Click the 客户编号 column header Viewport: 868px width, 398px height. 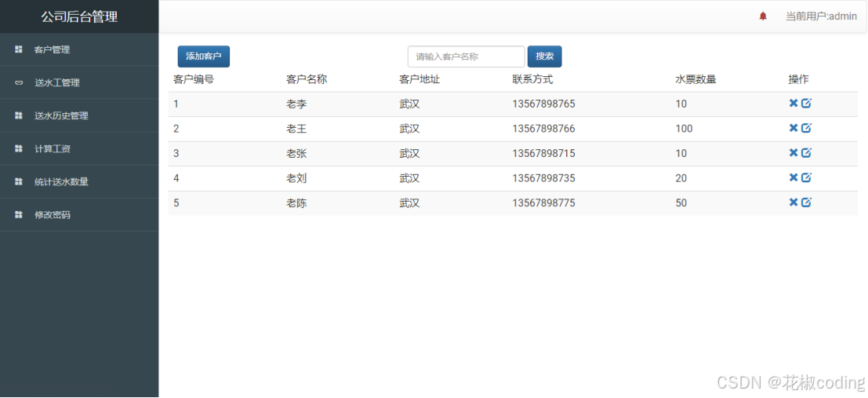194,79
